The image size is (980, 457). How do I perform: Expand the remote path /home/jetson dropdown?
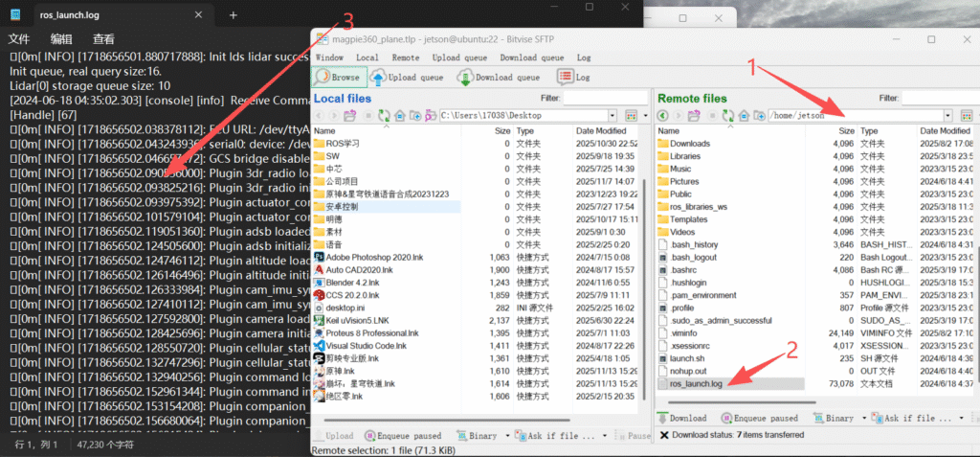pyautogui.click(x=947, y=115)
